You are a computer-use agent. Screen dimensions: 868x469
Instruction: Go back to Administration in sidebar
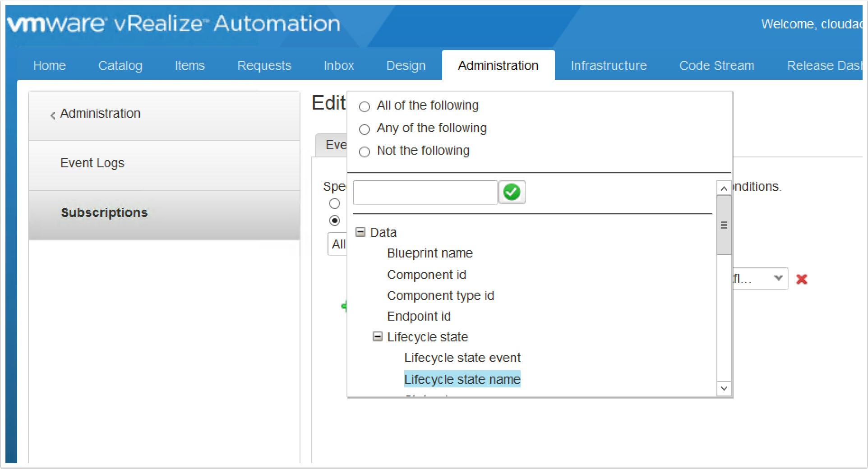(164, 116)
